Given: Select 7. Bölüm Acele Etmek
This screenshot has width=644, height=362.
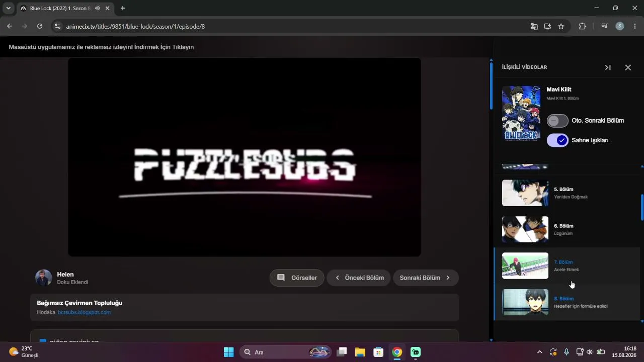Looking at the screenshot, I should coord(568,265).
